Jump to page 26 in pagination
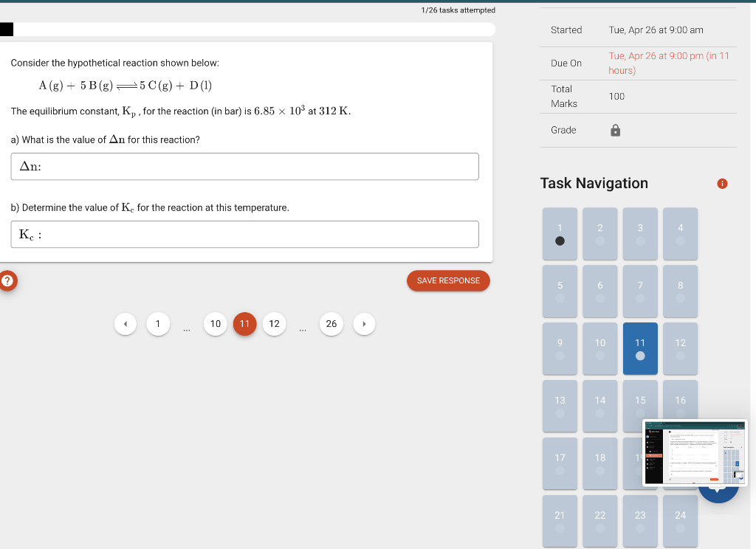This screenshot has height=549, width=756. tap(331, 324)
